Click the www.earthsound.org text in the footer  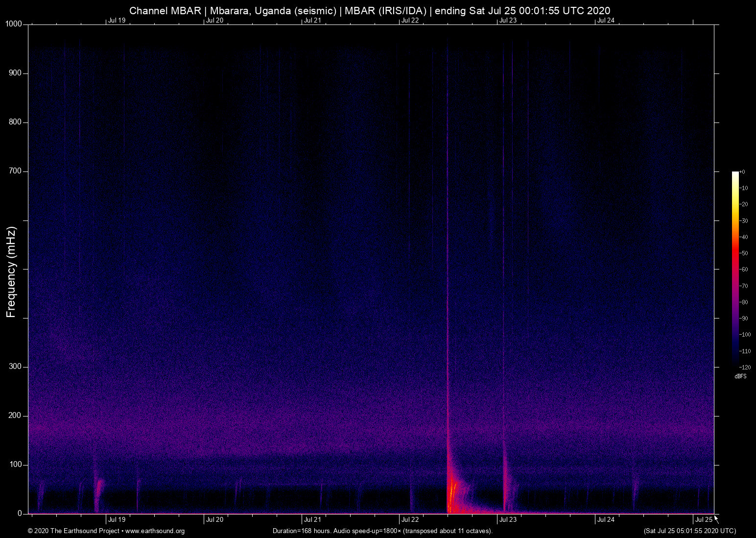(x=155, y=531)
